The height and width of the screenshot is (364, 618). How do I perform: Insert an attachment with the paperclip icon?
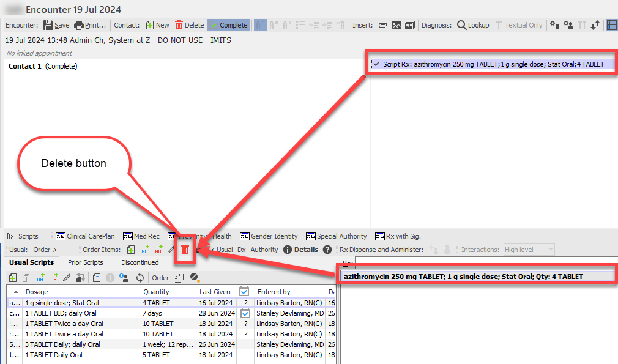[382, 25]
